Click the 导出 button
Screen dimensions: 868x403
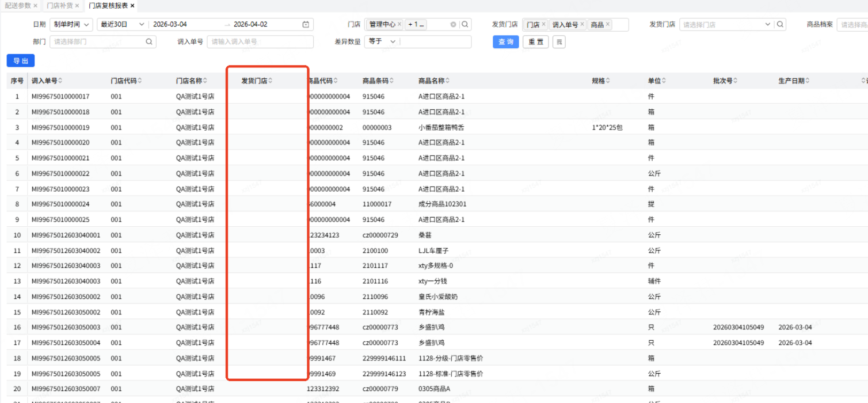[x=21, y=61]
